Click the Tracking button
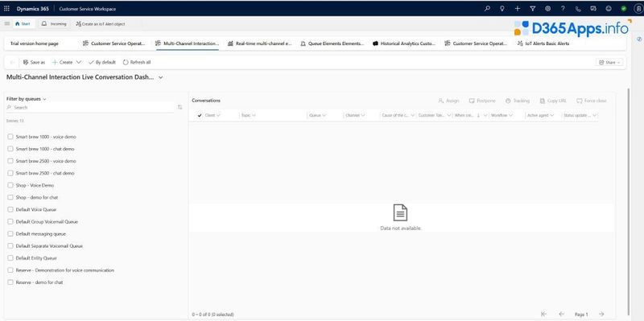644x321 pixels. tap(518, 101)
